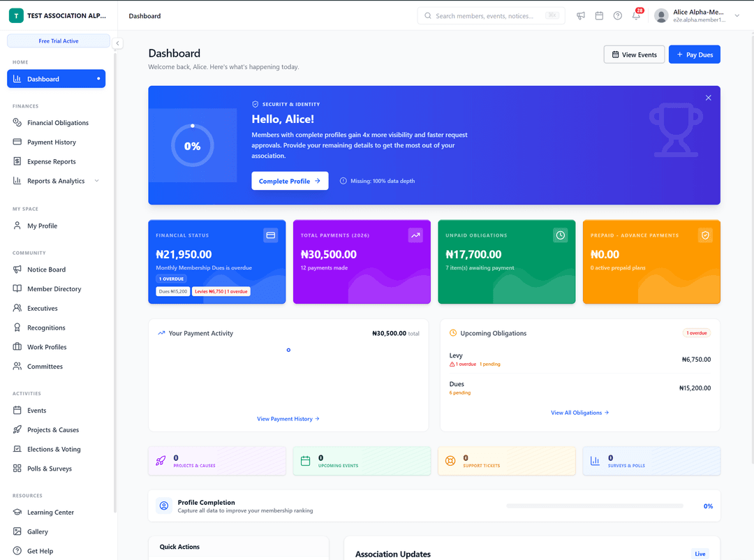Click the user avatar picture in header

(x=662, y=16)
